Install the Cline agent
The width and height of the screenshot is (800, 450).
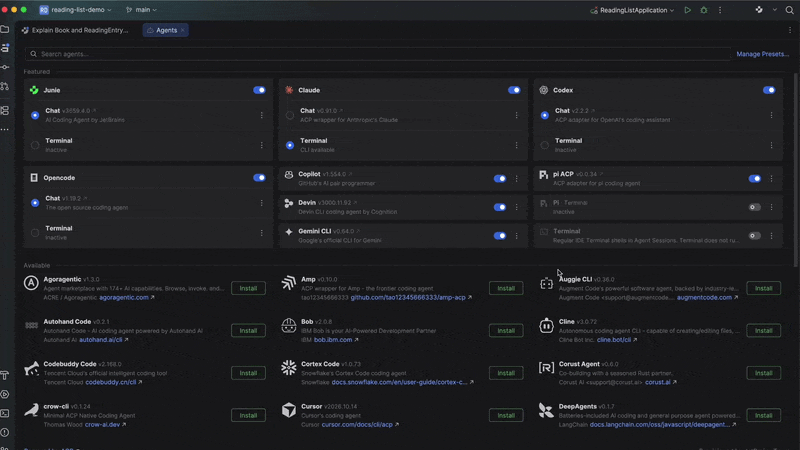pyautogui.click(x=763, y=331)
